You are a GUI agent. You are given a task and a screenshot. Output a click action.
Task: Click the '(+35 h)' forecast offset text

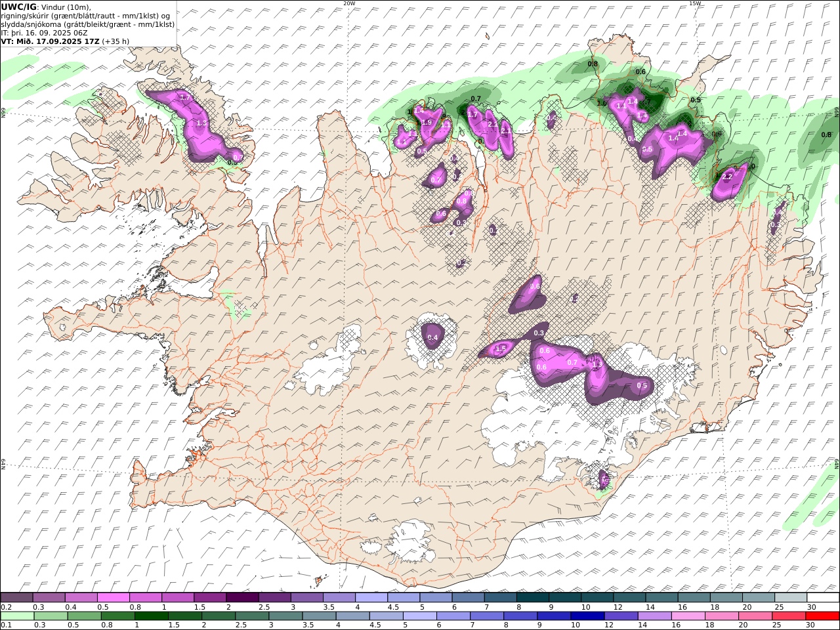point(115,41)
